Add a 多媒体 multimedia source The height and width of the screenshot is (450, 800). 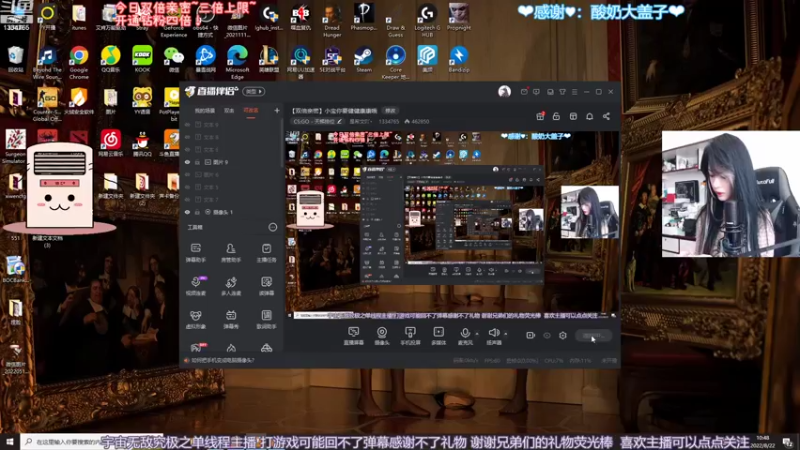[439, 336]
